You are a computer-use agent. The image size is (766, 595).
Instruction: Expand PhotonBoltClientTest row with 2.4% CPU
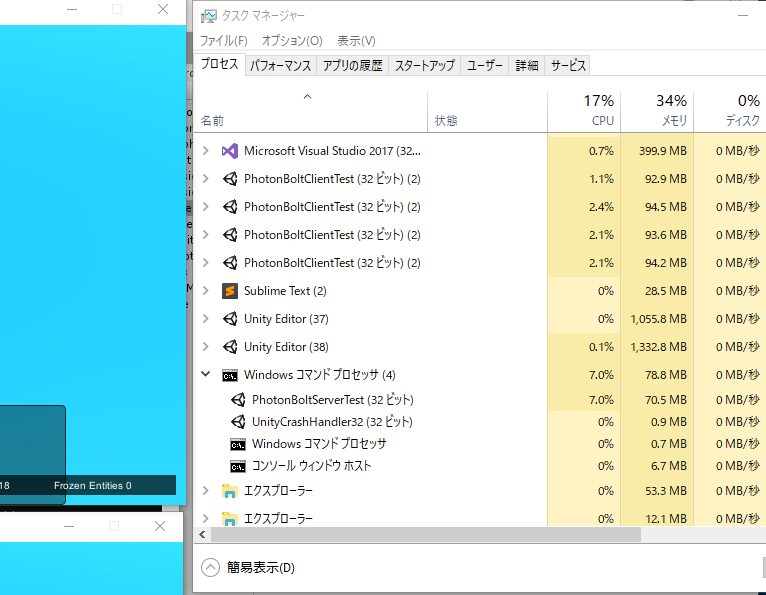[x=206, y=207]
